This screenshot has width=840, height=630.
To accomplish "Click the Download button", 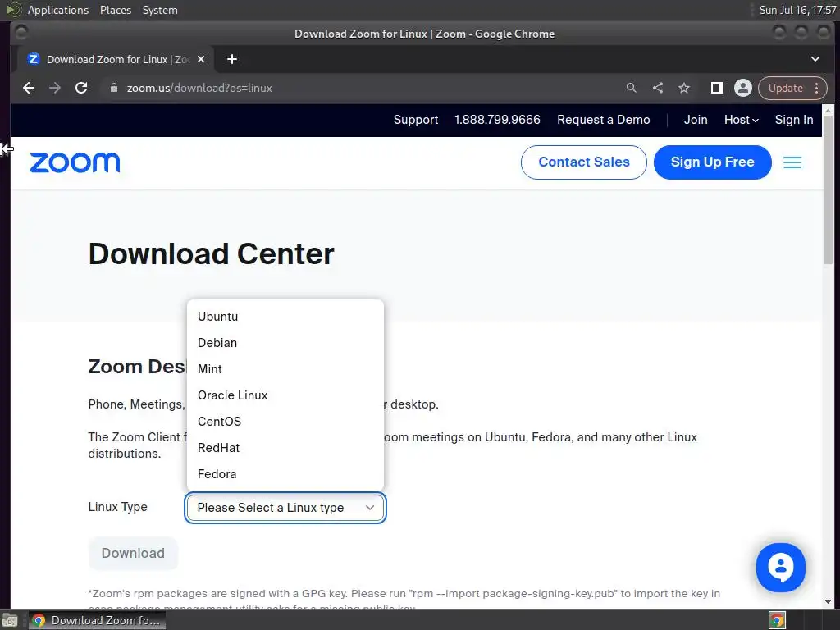I will 133,554.
